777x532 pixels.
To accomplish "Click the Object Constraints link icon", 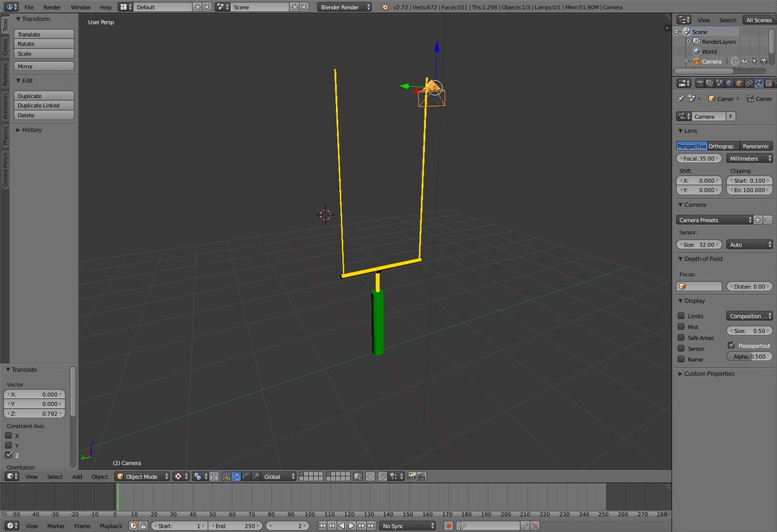I will 749,82.
